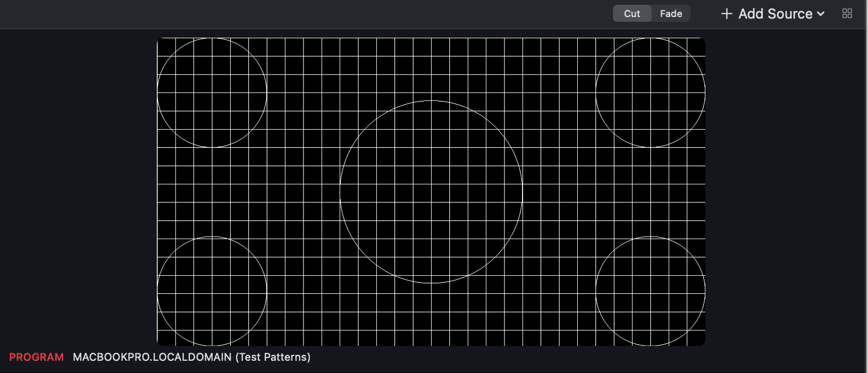Click the red PROGRAM label
868x373 pixels.
point(37,357)
